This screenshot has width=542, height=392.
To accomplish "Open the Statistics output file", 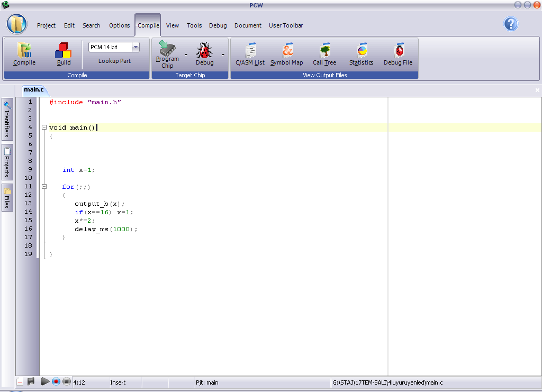I will tap(361, 53).
